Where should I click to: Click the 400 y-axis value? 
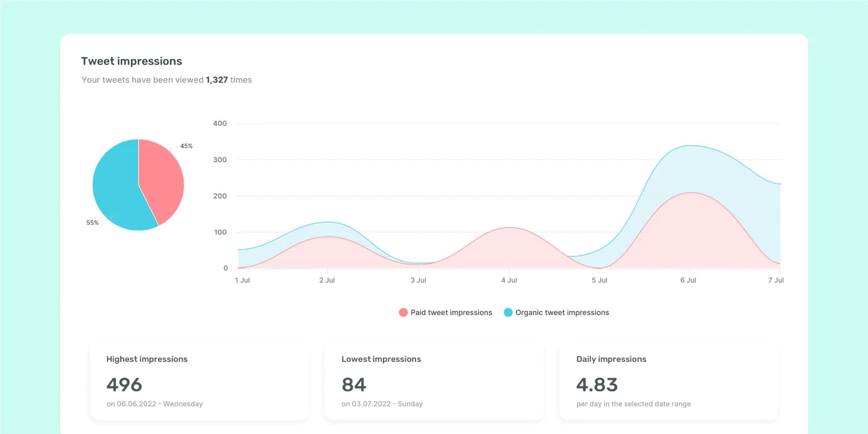tap(220, 123)
